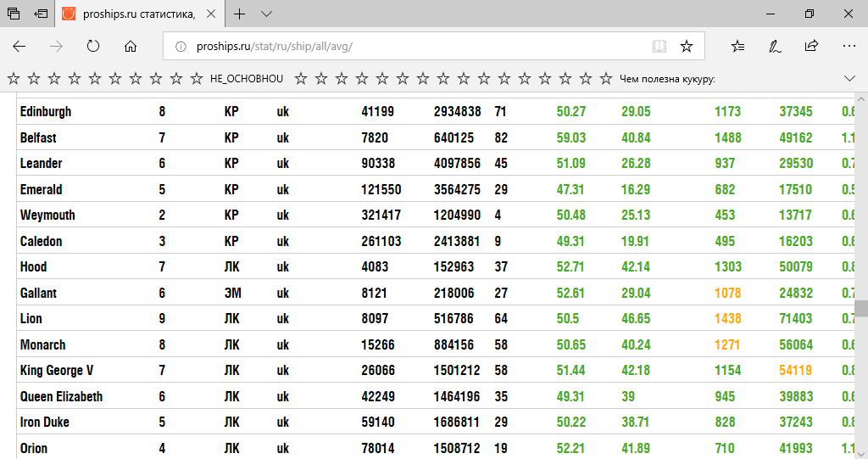
Task: Set aside tabs using the tab bar icon
Action: click(41, 14)
